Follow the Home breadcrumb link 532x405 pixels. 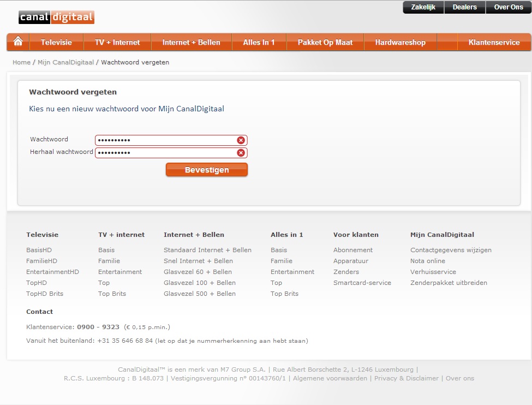click(x=21, y=62)
